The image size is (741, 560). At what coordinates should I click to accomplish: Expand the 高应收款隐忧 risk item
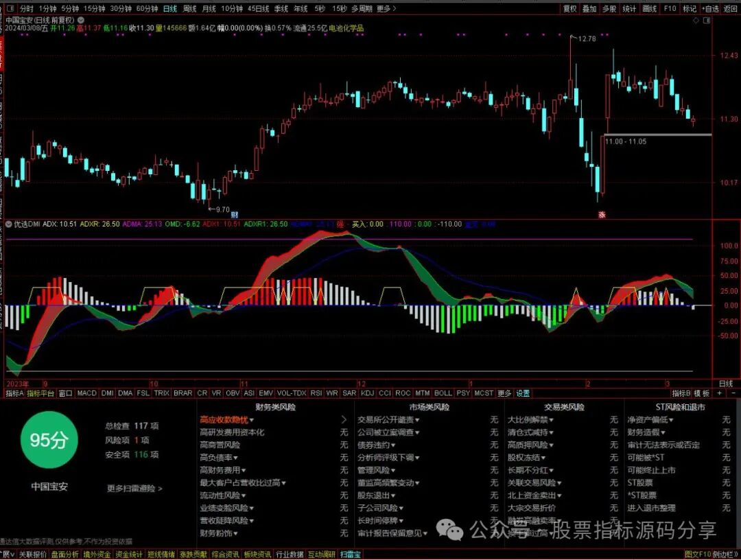(x=227, y=419)
